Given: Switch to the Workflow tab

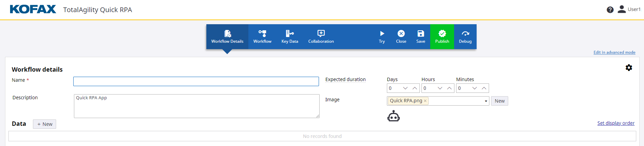Looking at the screenshot, I should [x=262, y=37].
